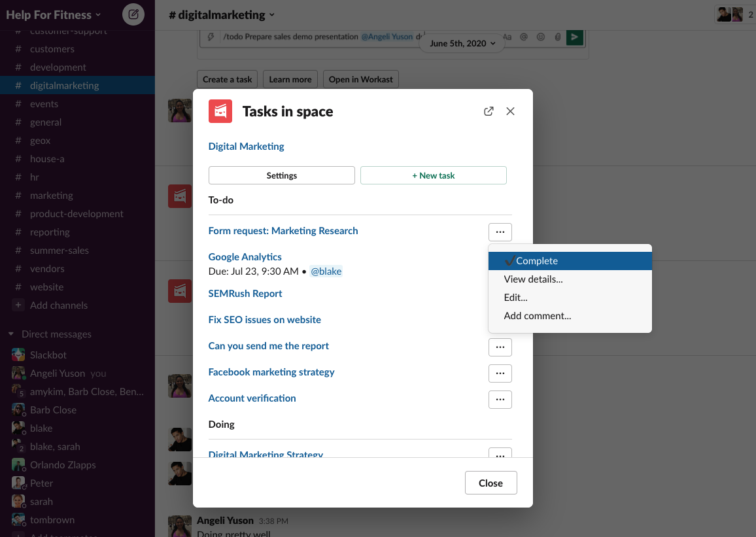The image size is (756, 537).
Task: Select Edit... menu entry
Action: 570,298
